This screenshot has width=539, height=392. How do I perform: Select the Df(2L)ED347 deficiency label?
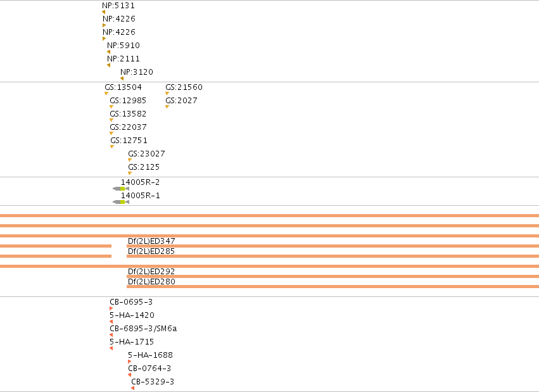pos(151,241)
